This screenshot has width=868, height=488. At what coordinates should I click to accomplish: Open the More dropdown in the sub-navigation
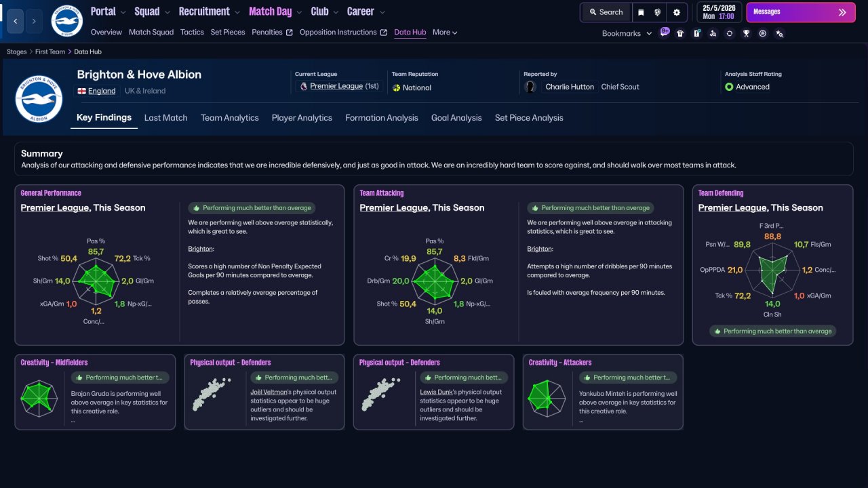[x=445, y=33]
